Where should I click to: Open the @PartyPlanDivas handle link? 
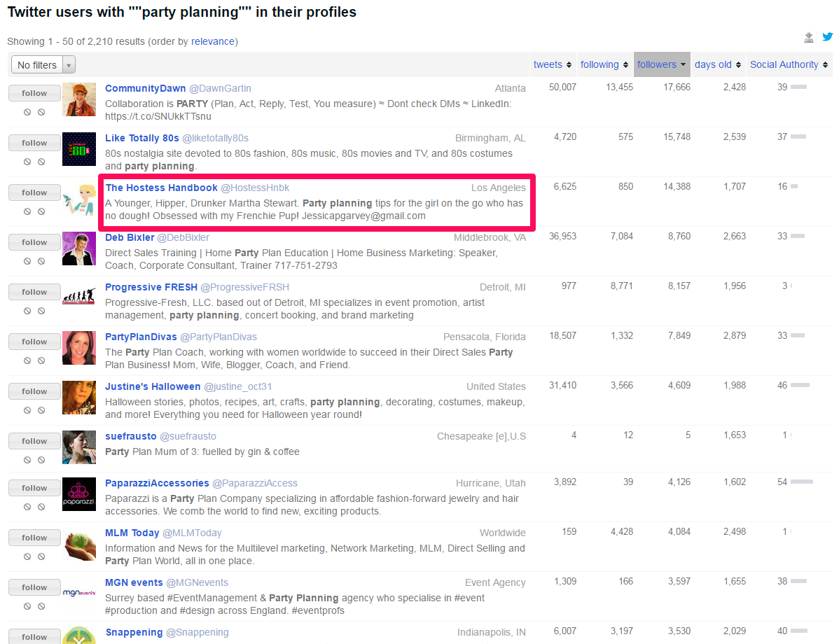pos(219,337)
